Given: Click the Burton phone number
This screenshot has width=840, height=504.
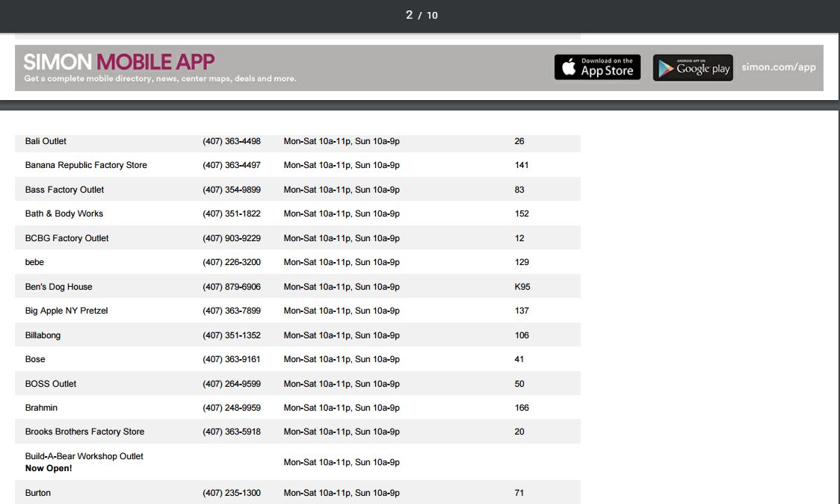Looking at the screenshot, I should pyautogui.click(x=232, y=493).
